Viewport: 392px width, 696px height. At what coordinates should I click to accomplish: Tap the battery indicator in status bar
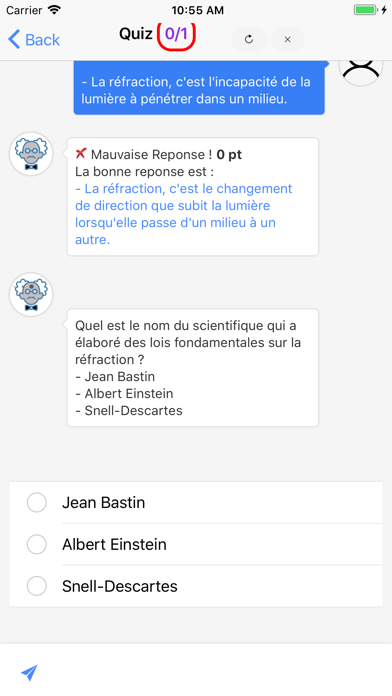[365, 10]
